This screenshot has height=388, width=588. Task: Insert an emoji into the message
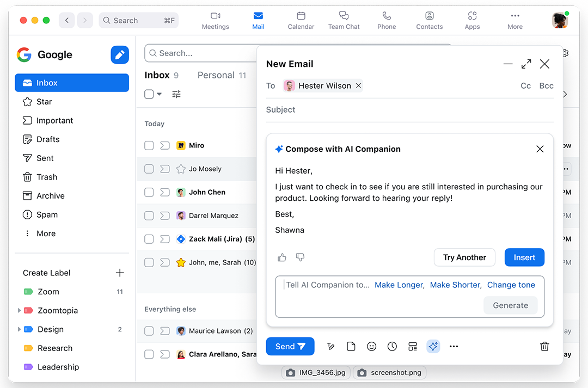[371, 346]
